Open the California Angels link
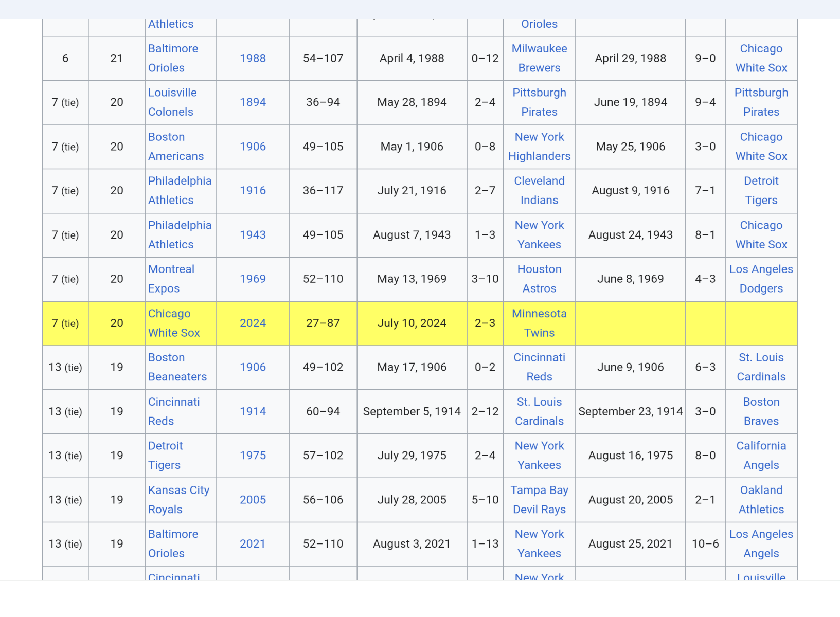The image size is (840, 617). coord(761,455)
